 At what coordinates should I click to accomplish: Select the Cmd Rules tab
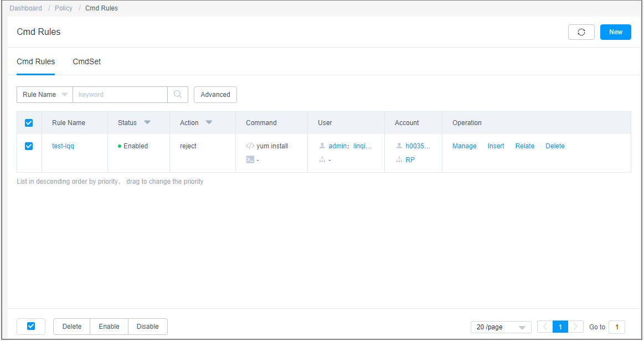click(36, 61)
